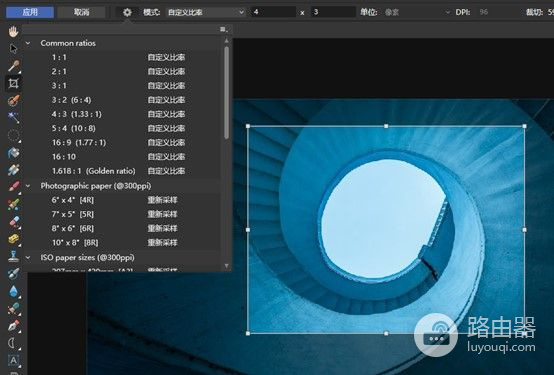Click the right-middle crop handle
Viewport: 554px width, 375px height.
[525, 230]
